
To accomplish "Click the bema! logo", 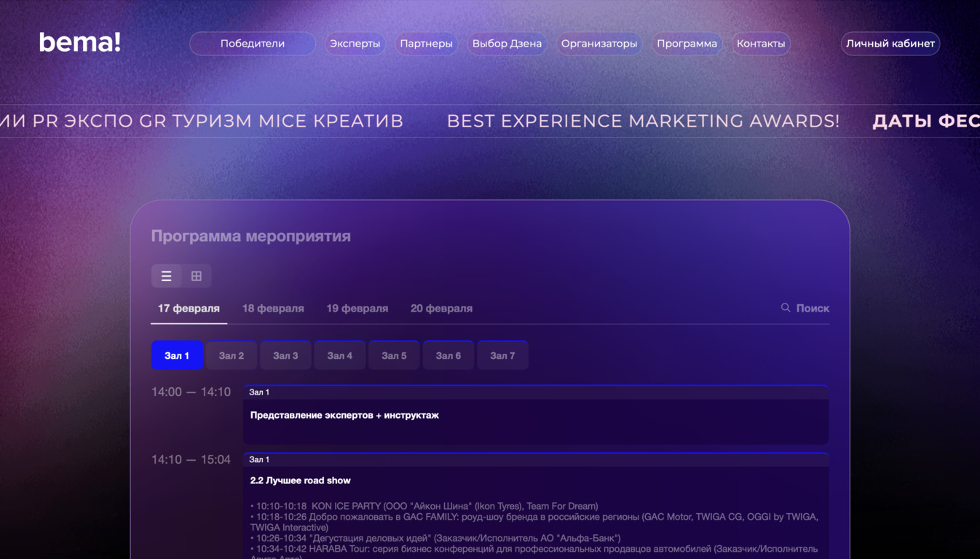I will pyautogui.click(x=79, y=43).
